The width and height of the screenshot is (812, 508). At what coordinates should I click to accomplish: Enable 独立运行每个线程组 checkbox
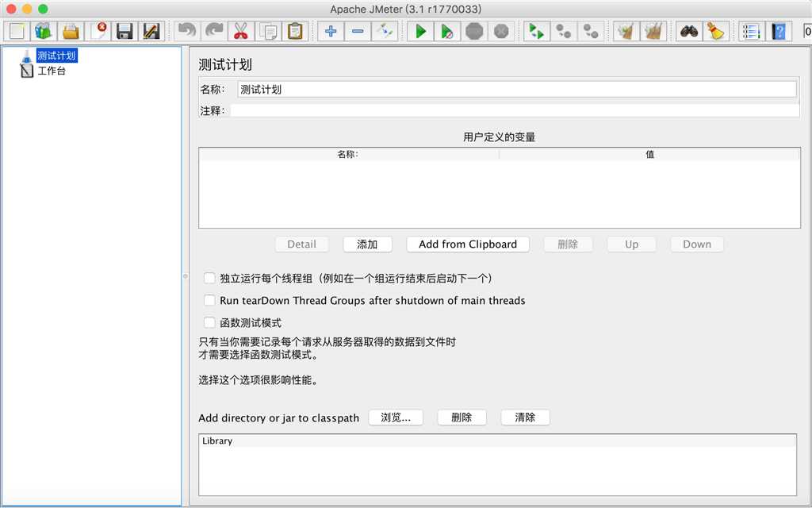coord(209,279)
